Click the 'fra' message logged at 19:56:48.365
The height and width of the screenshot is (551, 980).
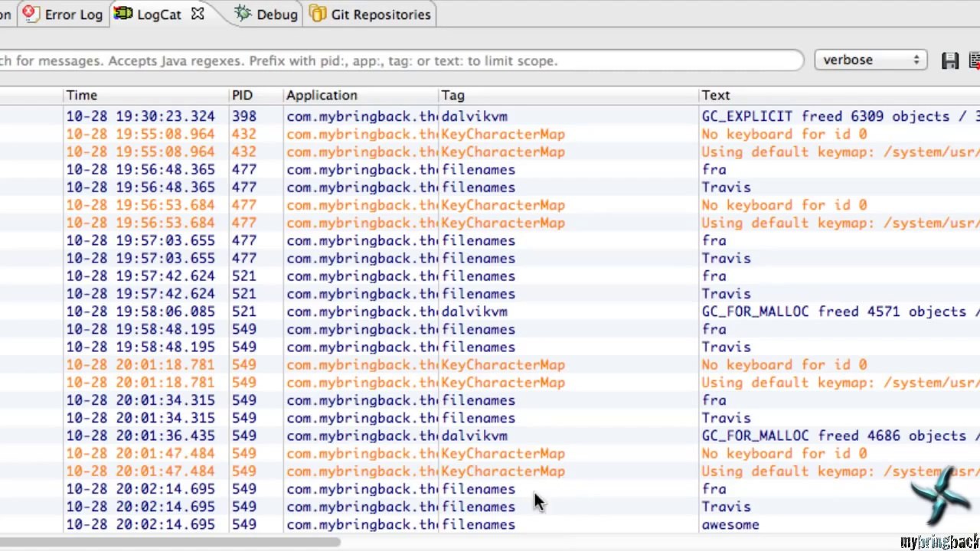point(714,169)
